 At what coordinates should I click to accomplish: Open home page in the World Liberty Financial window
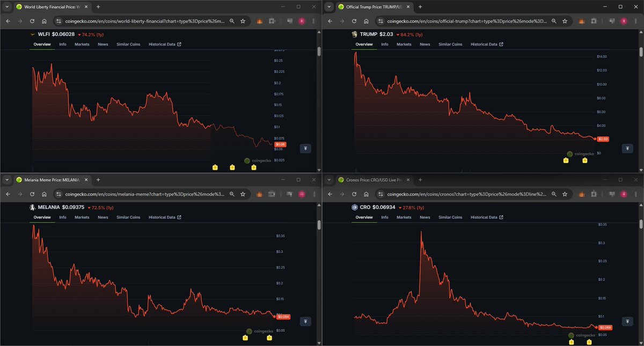tap(44, 21)
